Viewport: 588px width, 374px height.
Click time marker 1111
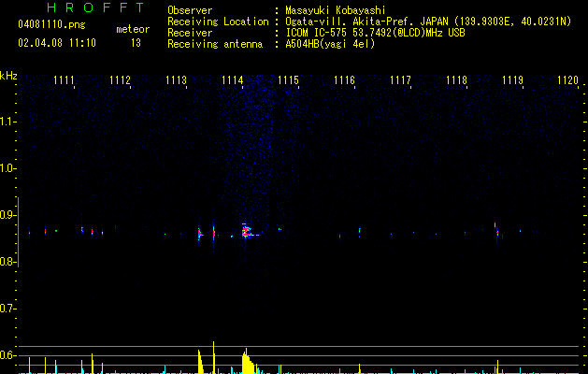(x=64, y=80)
